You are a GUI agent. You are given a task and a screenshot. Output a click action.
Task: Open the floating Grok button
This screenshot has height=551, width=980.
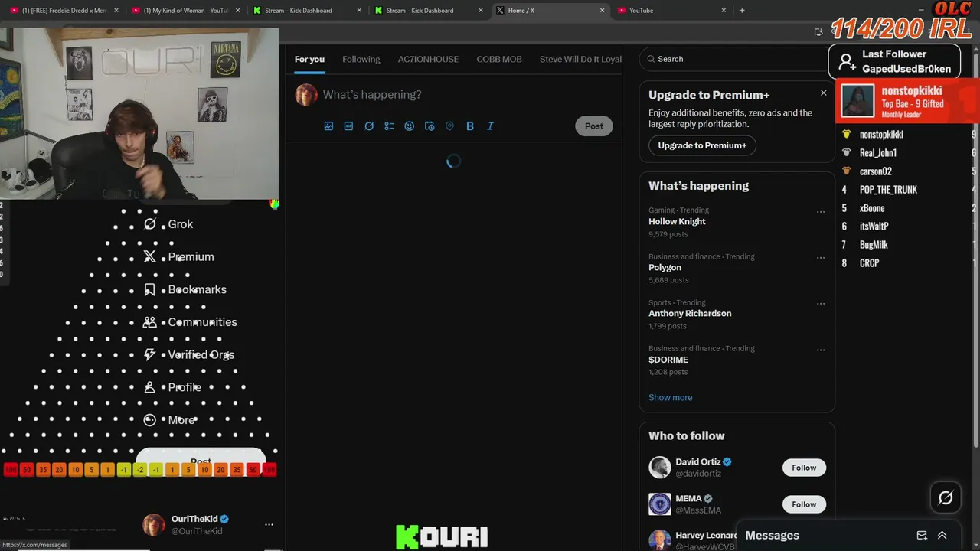(x=946, y=498)
